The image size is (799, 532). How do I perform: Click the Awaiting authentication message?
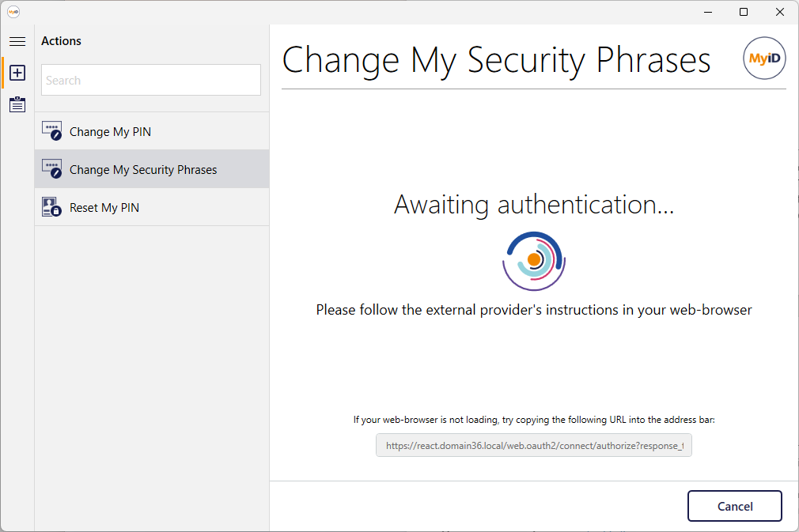click(534, 205)
